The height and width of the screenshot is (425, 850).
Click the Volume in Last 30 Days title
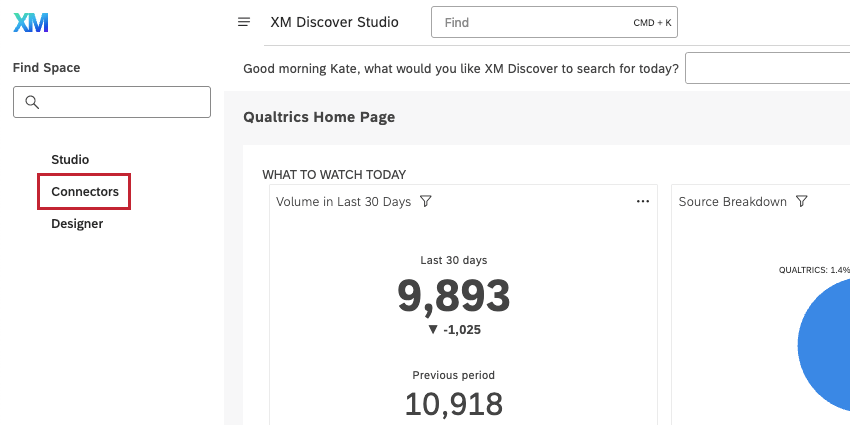coord(344,202)
